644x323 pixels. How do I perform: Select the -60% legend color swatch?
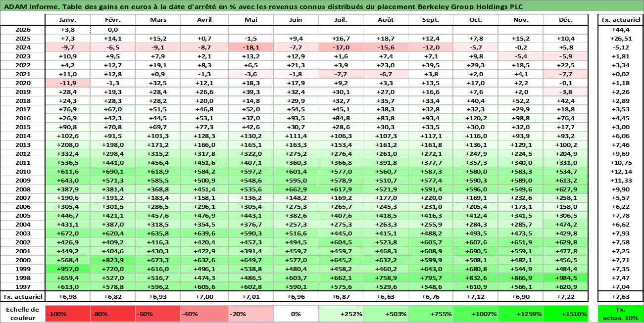tap(157, 314)
